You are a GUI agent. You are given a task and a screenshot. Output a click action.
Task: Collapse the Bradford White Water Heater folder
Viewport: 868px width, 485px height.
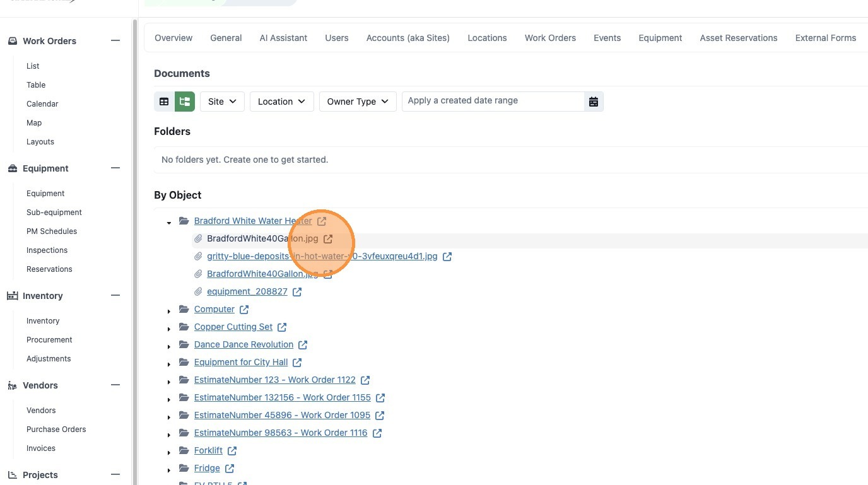pos(169,223)
